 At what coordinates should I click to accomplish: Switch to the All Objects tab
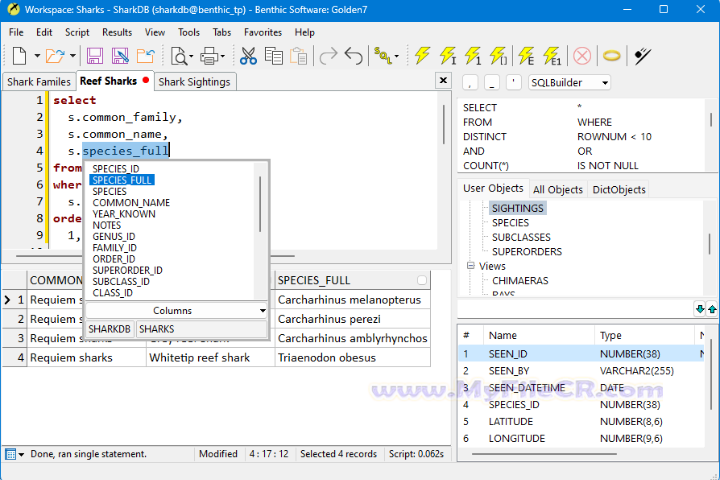coord(558,189)
